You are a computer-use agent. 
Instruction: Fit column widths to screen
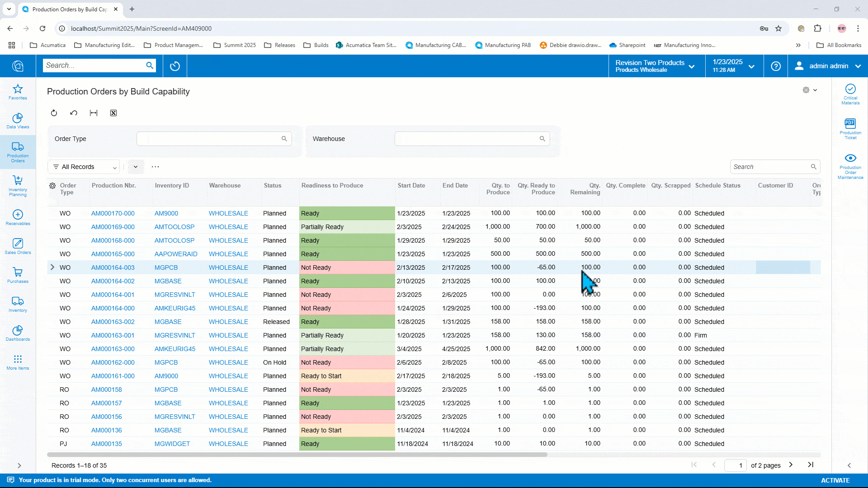[x=94, y=113]
